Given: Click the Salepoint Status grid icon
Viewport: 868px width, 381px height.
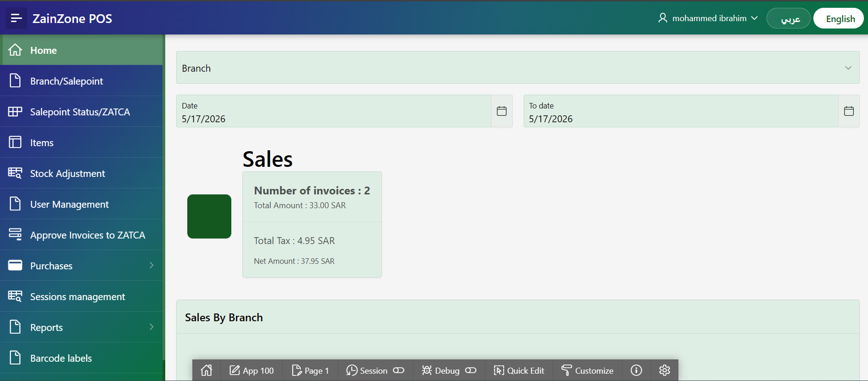Looking at the screenshot, I should [x=15, y=111].
